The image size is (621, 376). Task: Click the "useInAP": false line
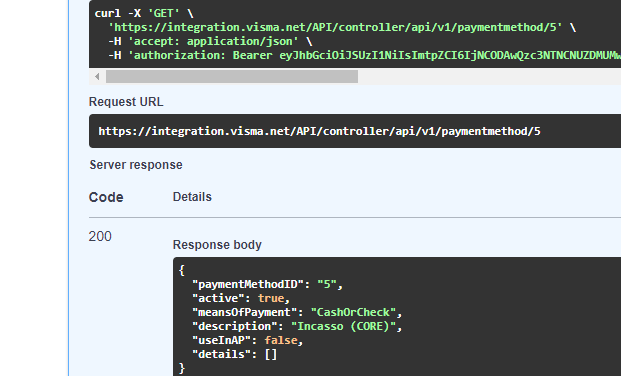[x=248, y=340]
